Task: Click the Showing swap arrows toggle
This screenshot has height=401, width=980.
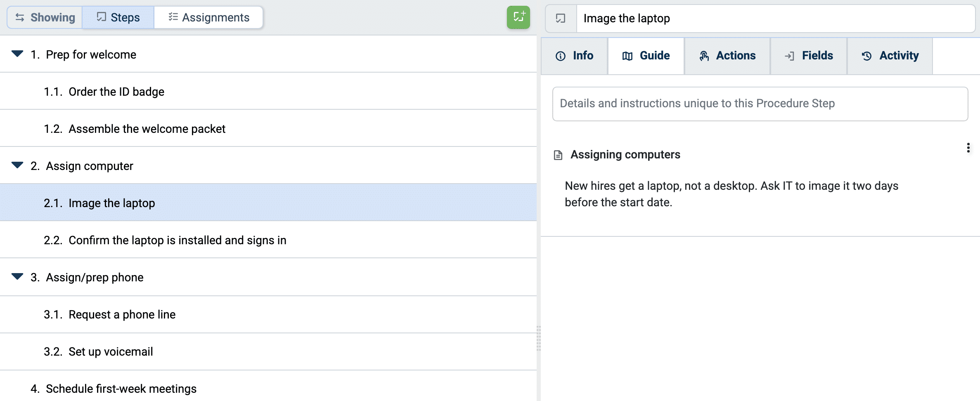Action: (x=45, y=17)
